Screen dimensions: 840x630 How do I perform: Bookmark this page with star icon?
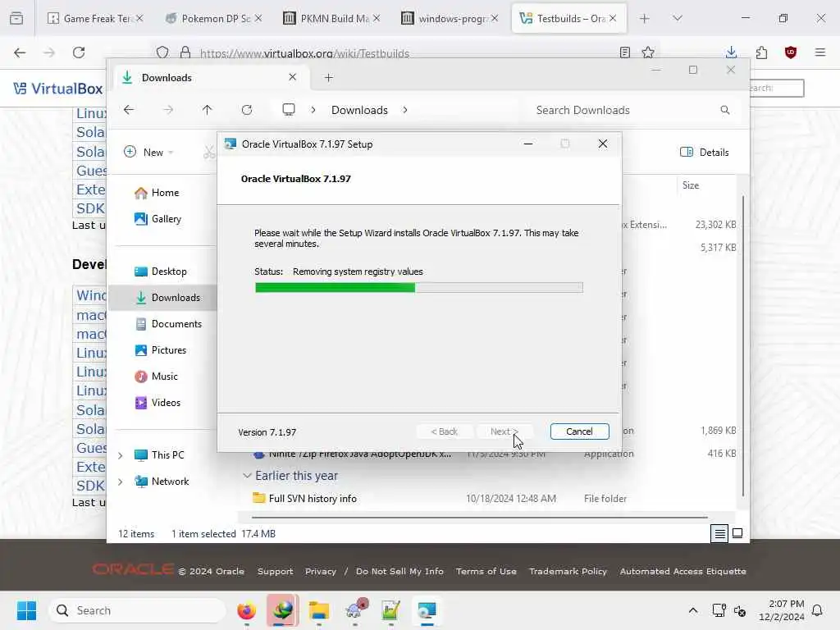click(648, 52)
